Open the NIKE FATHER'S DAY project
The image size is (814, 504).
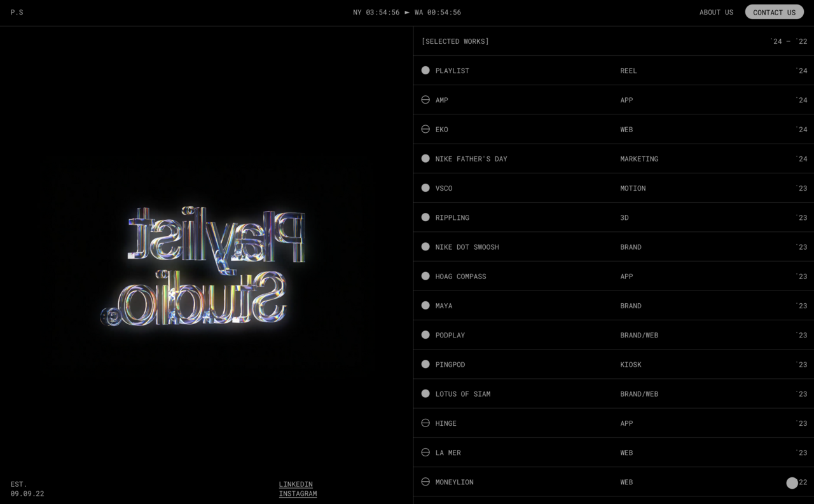[x=471, y=159]
